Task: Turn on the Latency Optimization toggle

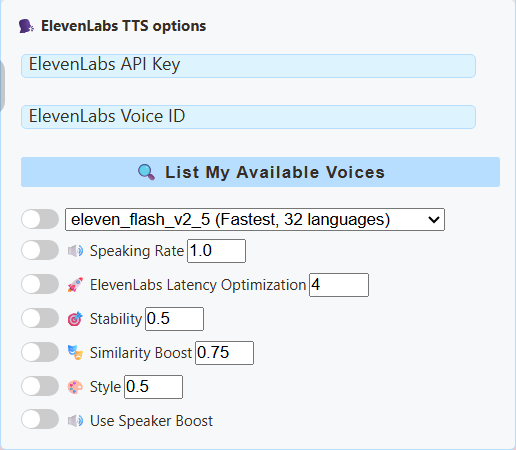Action: (x=40, y=284)
